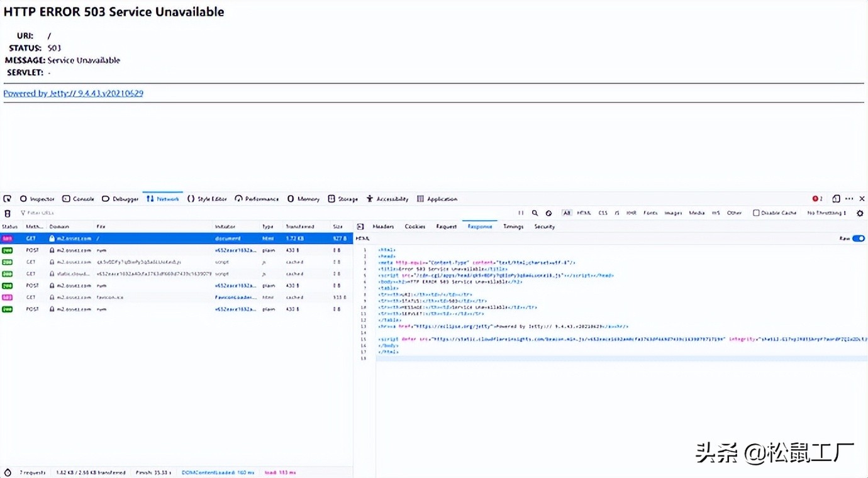Click the performance analysis icon in status bar
This screenshot has width=868, height=478.
tap(8, 472)
